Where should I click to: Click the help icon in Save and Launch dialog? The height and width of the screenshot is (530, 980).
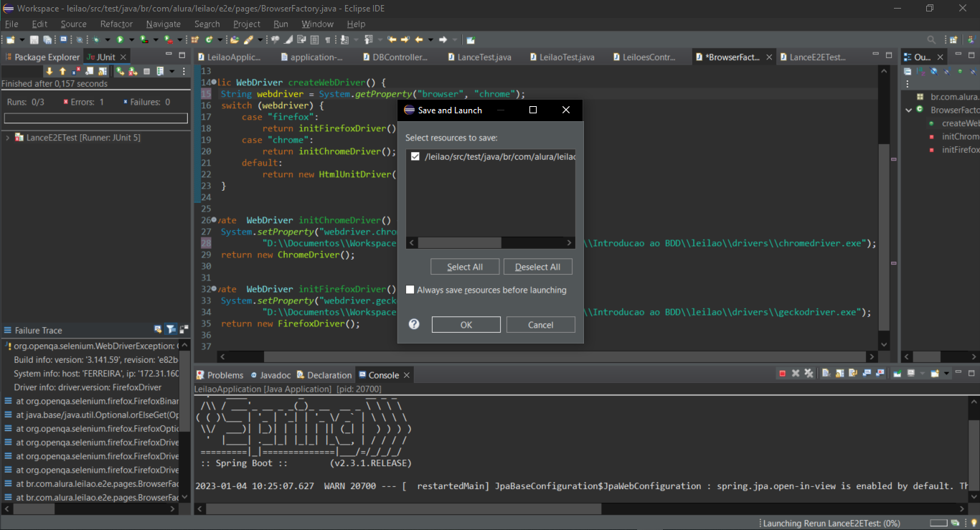pyautogui.click(x=414, y=324)
